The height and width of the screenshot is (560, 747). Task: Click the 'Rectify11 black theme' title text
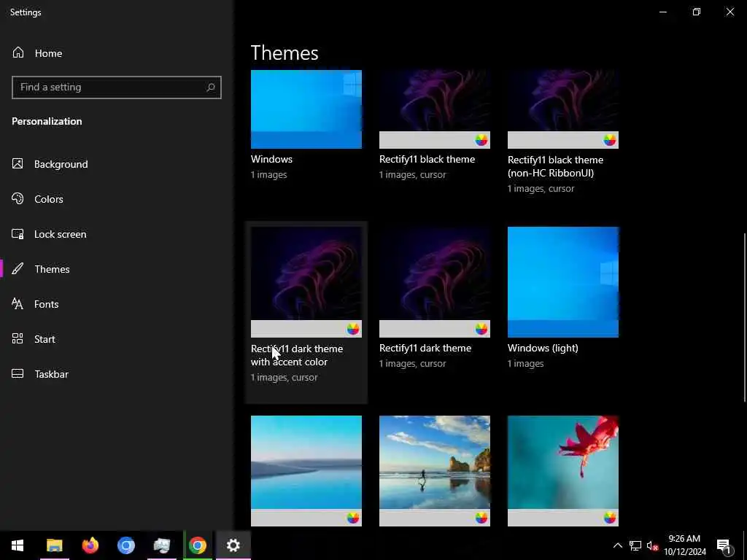tap(427, 159)
